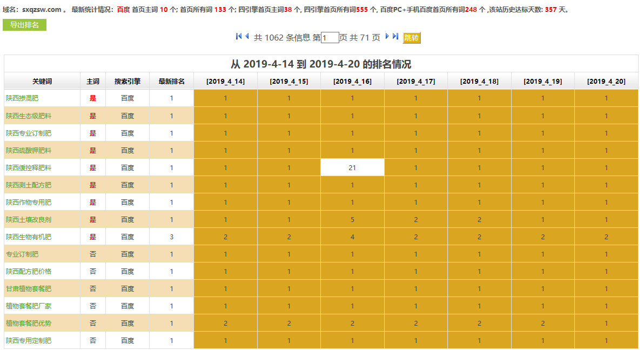
Task: Open keyword link 陕西掺混肥
Action: pos(22,98)
